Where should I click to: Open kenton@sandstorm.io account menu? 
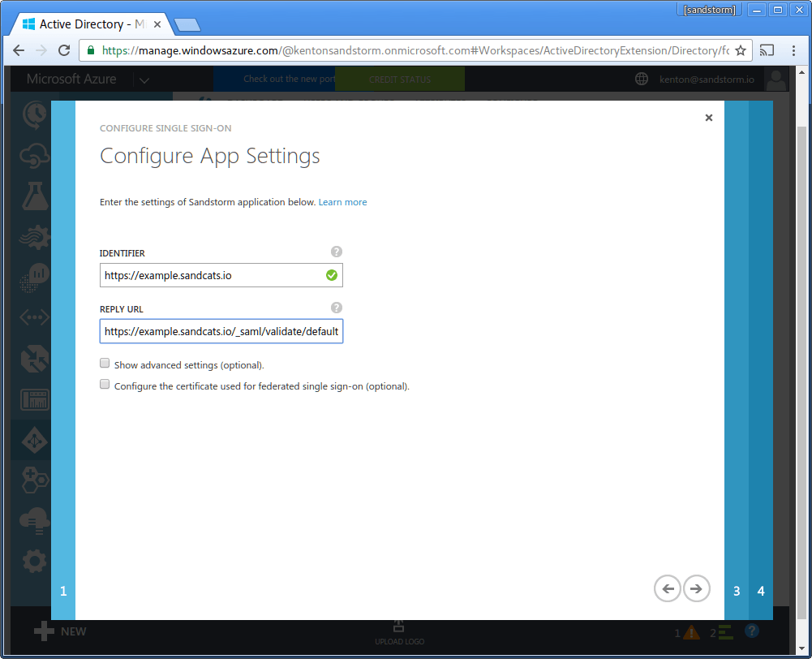(707, 80)
